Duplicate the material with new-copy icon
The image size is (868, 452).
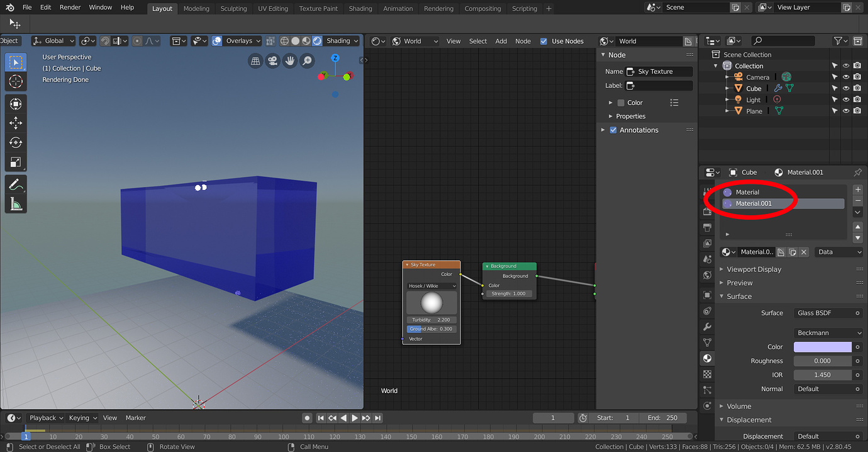point(792,252)
